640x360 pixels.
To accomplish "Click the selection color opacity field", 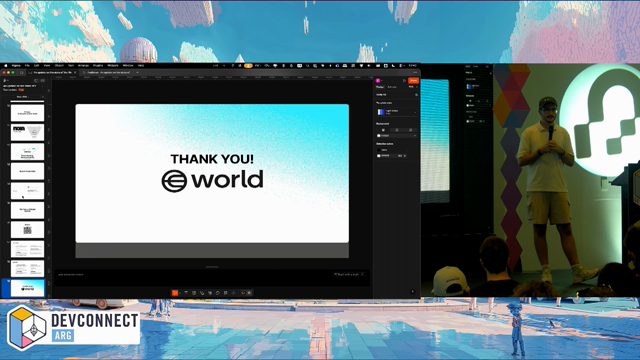I will [400, 156].
